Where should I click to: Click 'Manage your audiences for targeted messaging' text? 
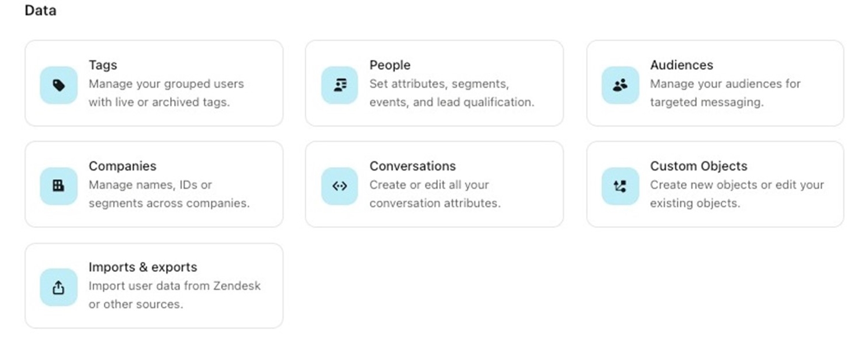pyautogui.click(x=725, y=93)
